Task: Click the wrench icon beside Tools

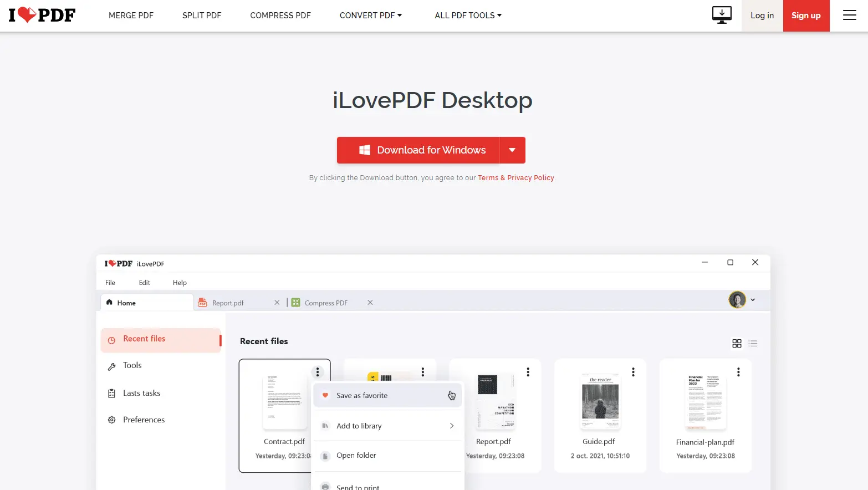Action: tap(111, 366)
